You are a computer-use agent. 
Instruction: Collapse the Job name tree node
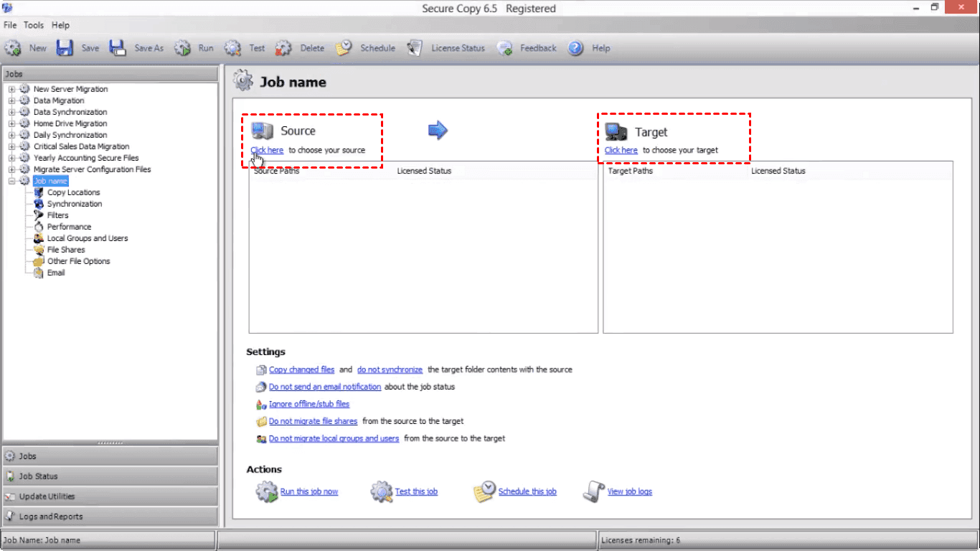click(x=11, y=181)
